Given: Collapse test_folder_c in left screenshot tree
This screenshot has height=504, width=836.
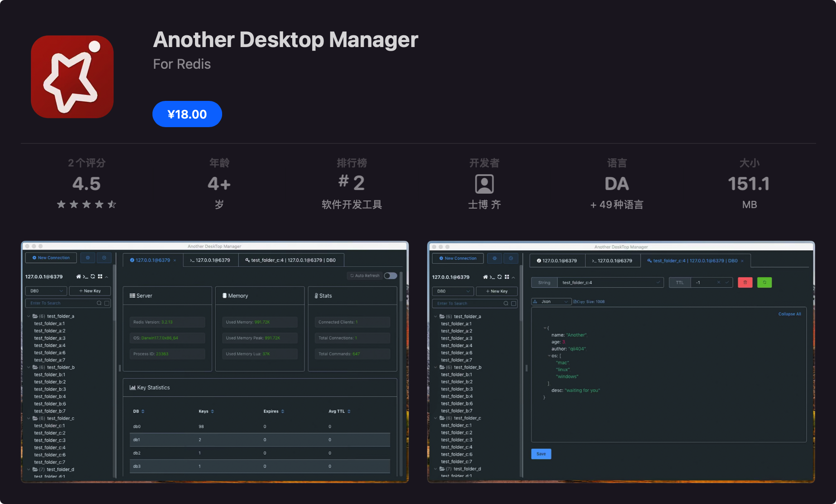Looking at the screenshot, I should click(28, 418).
